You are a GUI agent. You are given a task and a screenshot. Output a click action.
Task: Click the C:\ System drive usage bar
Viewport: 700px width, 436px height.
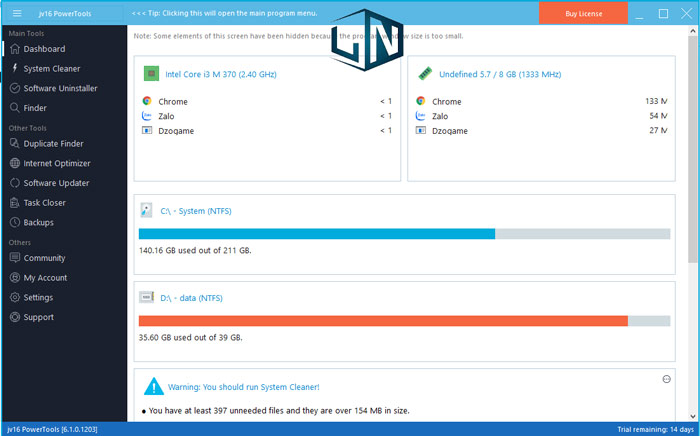tap(404, 234)
